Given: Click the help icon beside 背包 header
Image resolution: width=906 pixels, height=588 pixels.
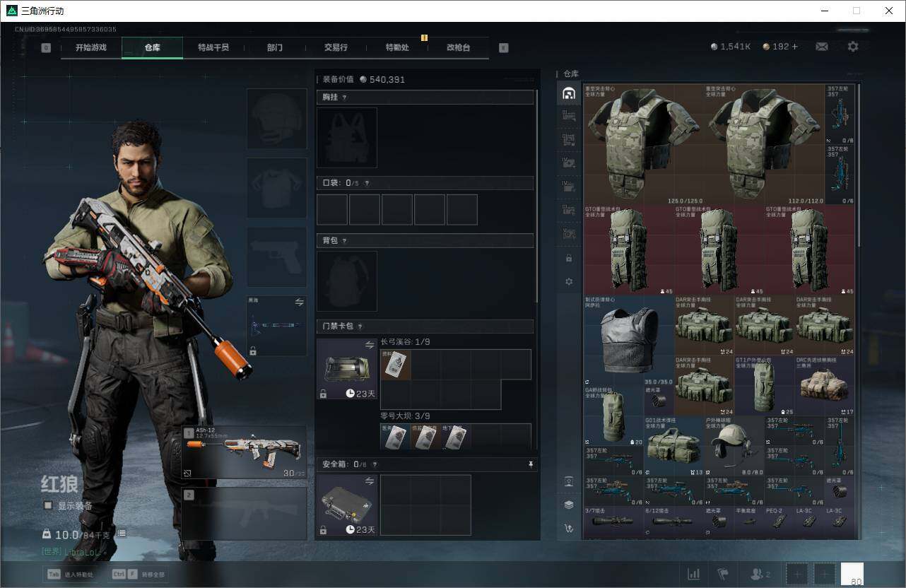Looking at the screenshot, I should pos(345,241).
